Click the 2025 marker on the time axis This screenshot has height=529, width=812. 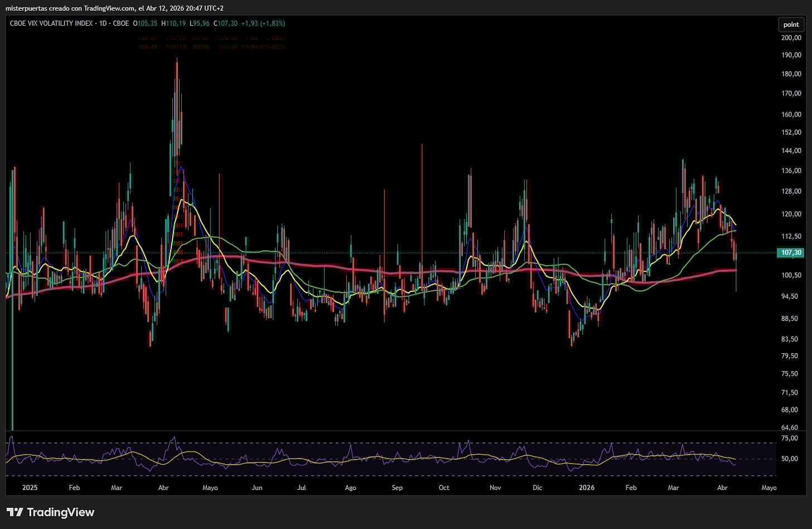click(x=30, y=488)
